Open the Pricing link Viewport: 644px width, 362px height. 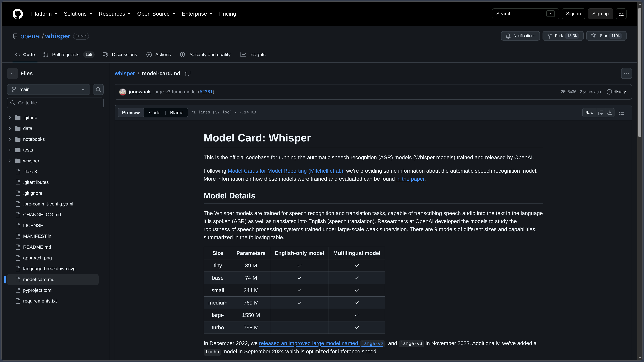point(228,14)
